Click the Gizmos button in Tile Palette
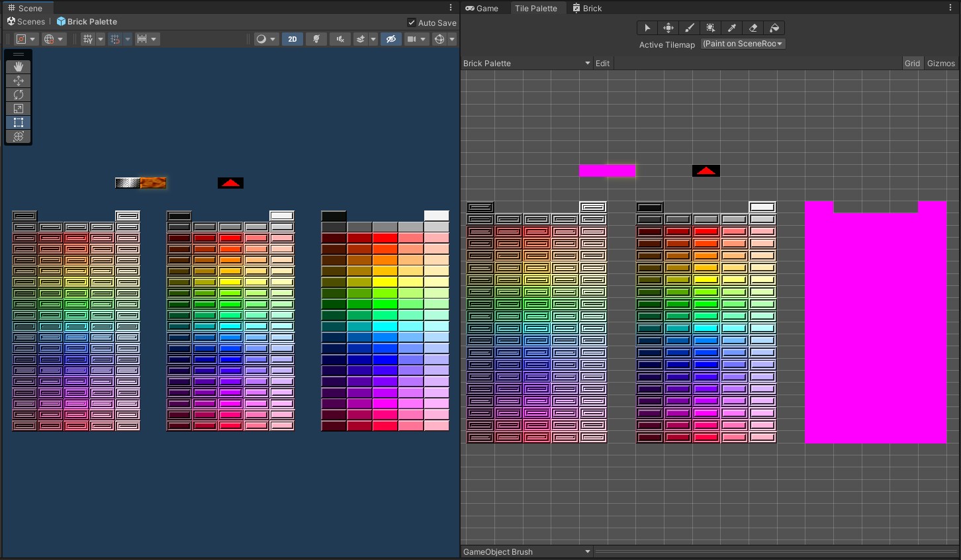This screenshot has height=560, width=961. coord(940,63)
